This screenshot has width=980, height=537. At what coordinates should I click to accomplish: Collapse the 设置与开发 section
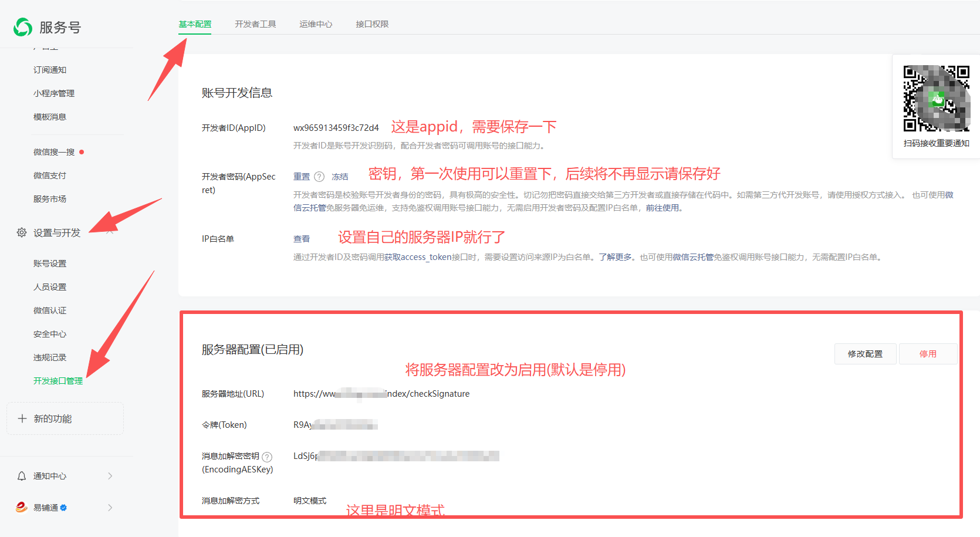[x=110, y=233]
